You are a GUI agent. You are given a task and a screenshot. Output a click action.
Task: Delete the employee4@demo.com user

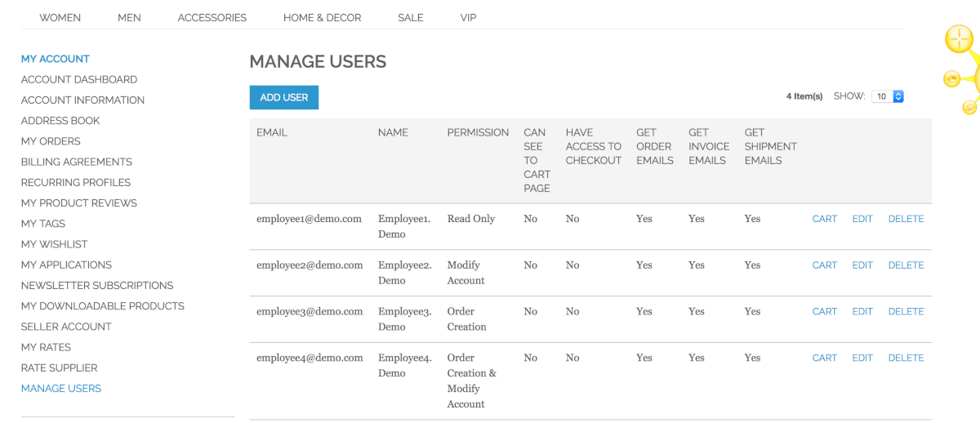coord(906,358)
